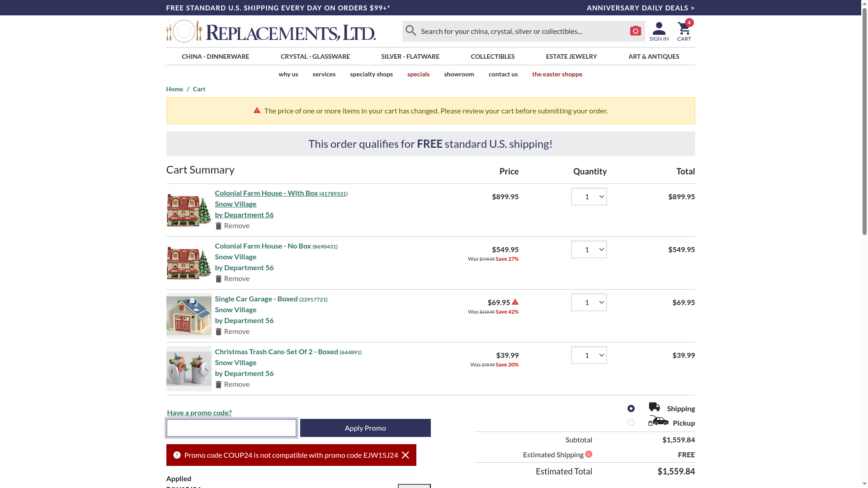This screenshot has width=868, height=488.
Task: Click the Sign In person icon
Action: (659, 28)
